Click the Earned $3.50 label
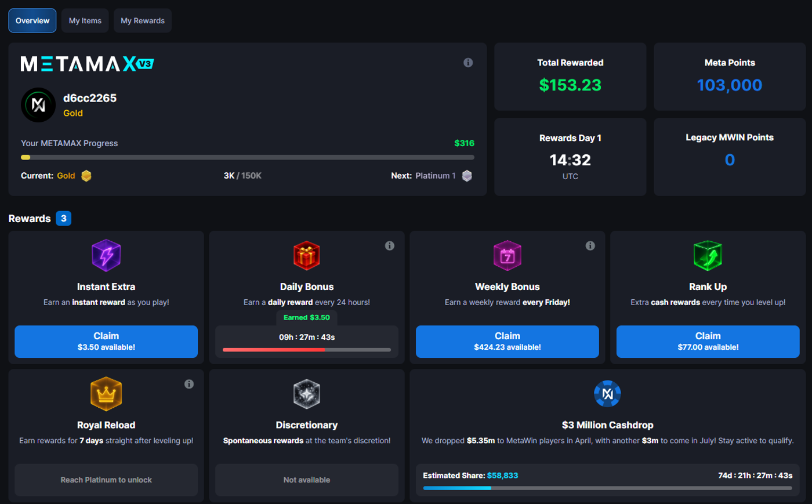 click(x=307, y=317)
